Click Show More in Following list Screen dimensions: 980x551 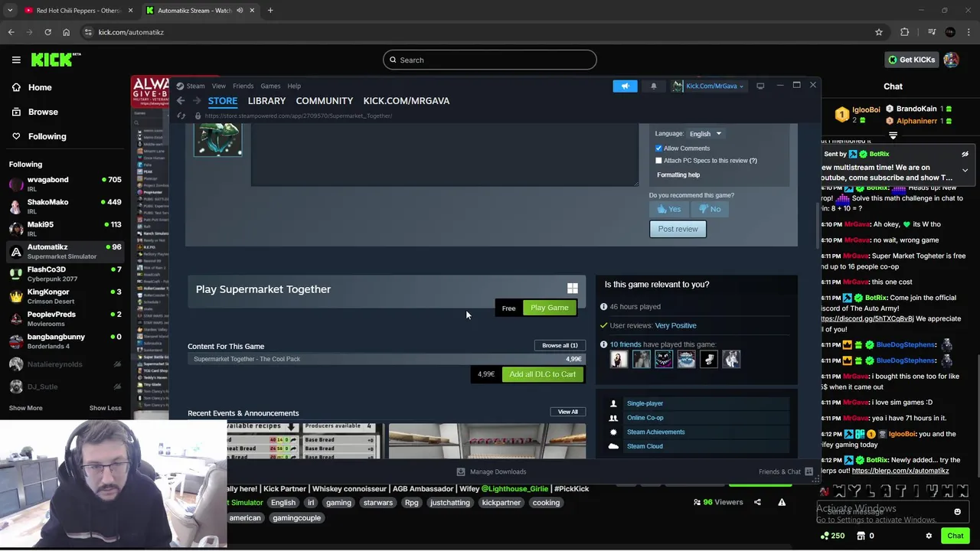[x=25, y=408]
